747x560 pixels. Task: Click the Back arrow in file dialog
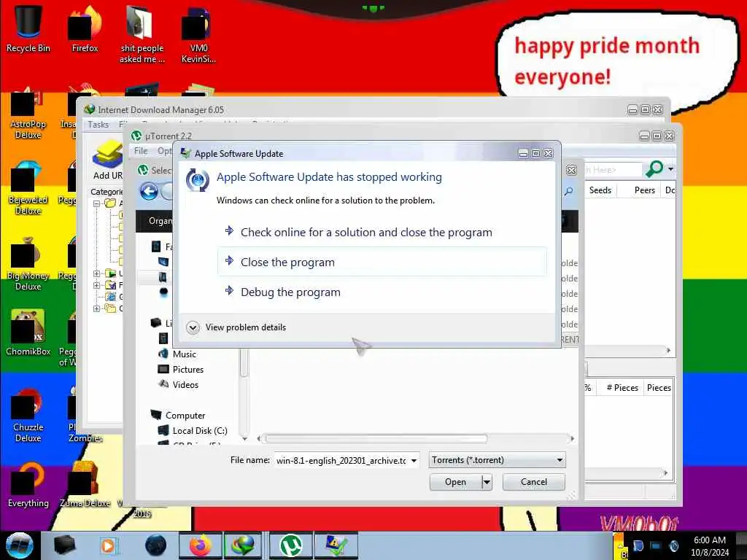[x=149, y=192]
